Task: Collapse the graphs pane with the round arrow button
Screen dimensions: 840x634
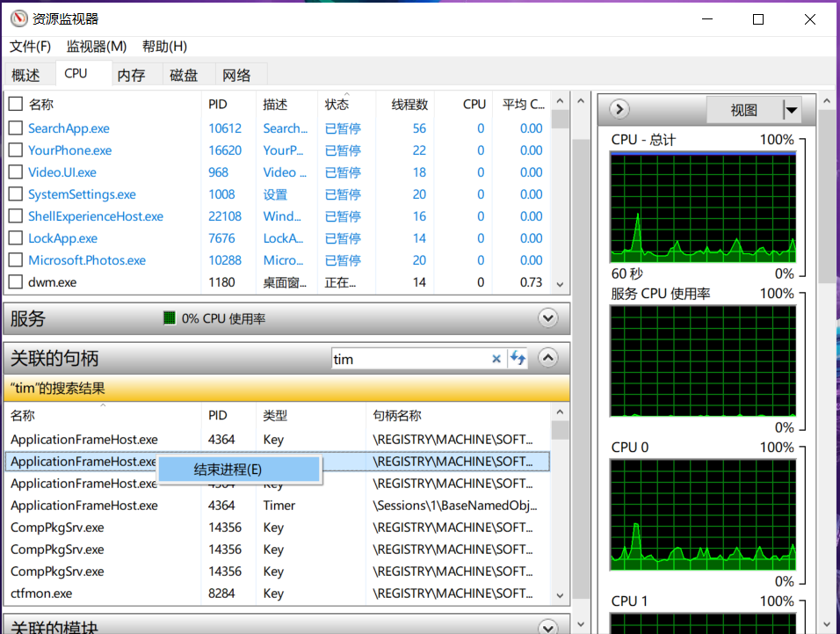Action: [619, 109]
